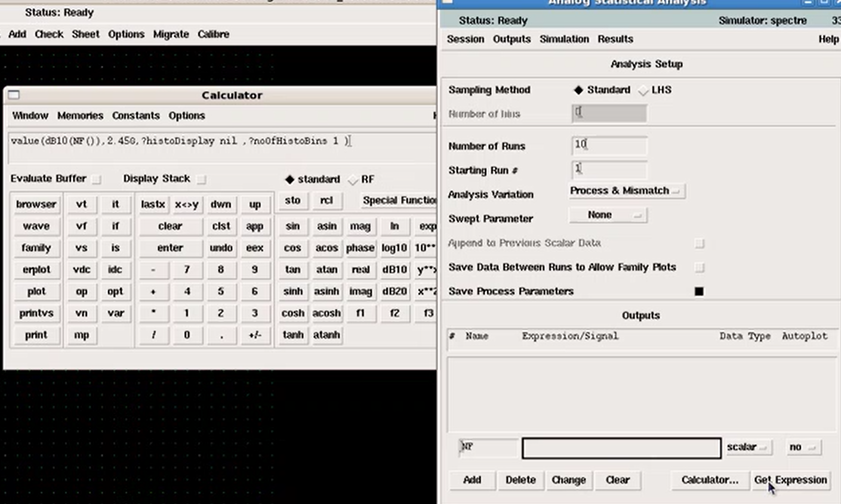841x504 pixels.
Task: Toggle Evaluate Buffer checkbox
Action: point(97,179)
